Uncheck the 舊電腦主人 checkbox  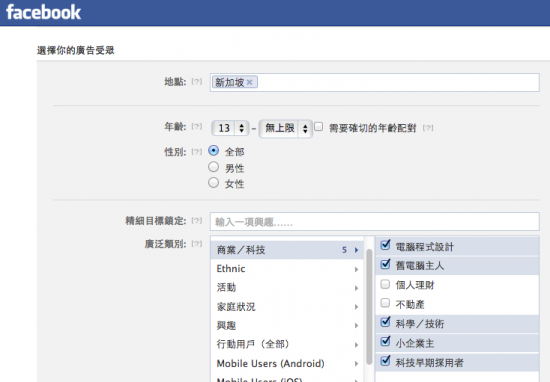pos(385,264)
